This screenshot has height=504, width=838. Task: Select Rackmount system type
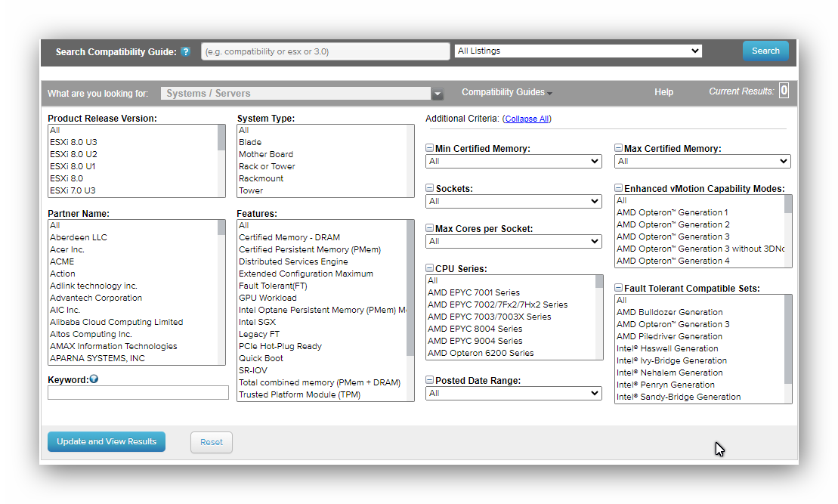point(261,178)
